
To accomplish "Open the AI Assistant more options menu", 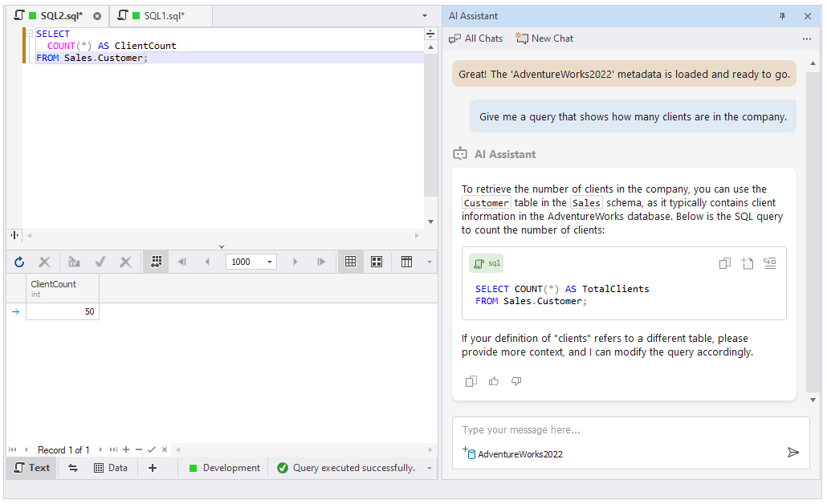I will click(807, 39).
